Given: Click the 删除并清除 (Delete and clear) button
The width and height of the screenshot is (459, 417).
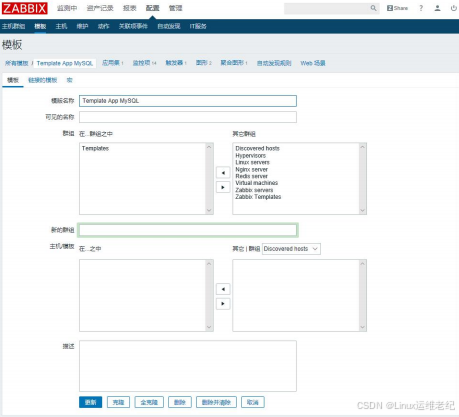Looking at the screenshot, I should tap(216, 402).
